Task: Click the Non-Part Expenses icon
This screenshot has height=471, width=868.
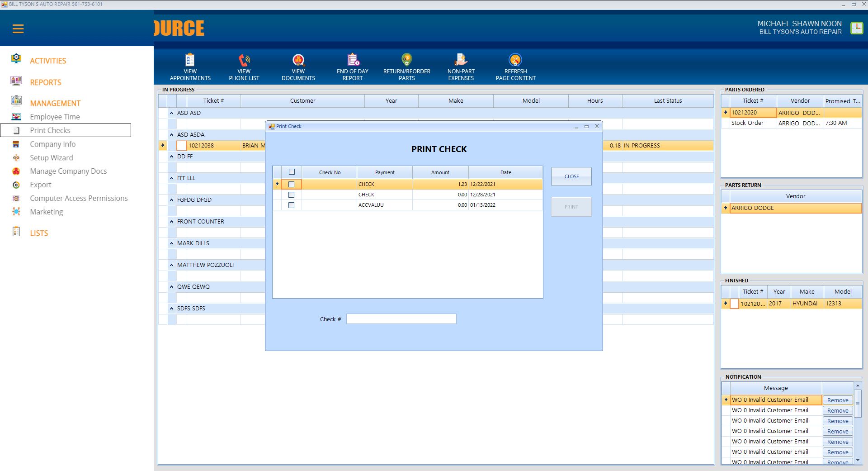Action: [461, 60]
